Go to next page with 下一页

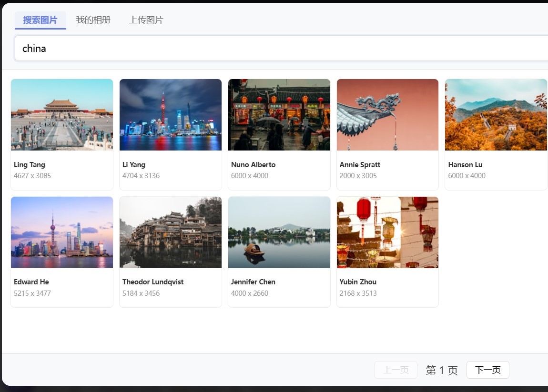click(487, 370)
